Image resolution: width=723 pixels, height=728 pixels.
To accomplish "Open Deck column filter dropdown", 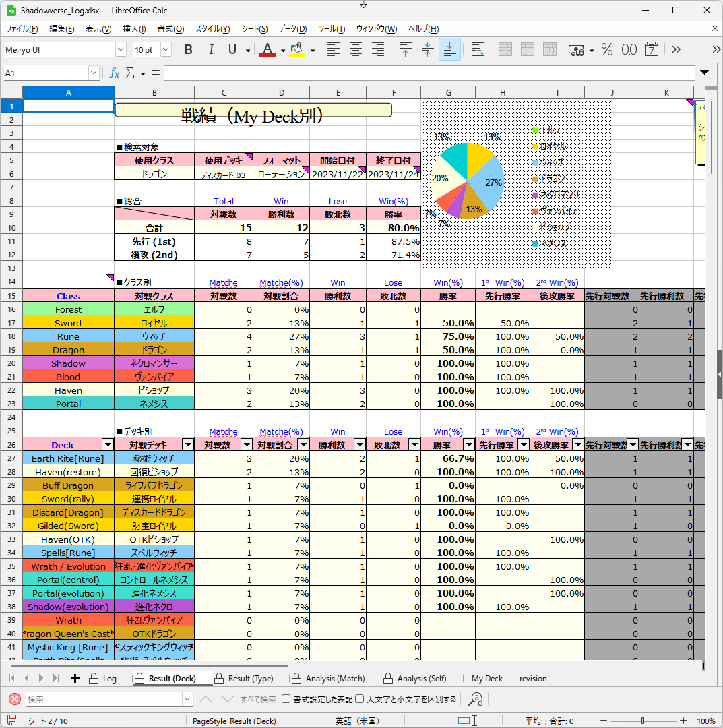I will (108, 445).
